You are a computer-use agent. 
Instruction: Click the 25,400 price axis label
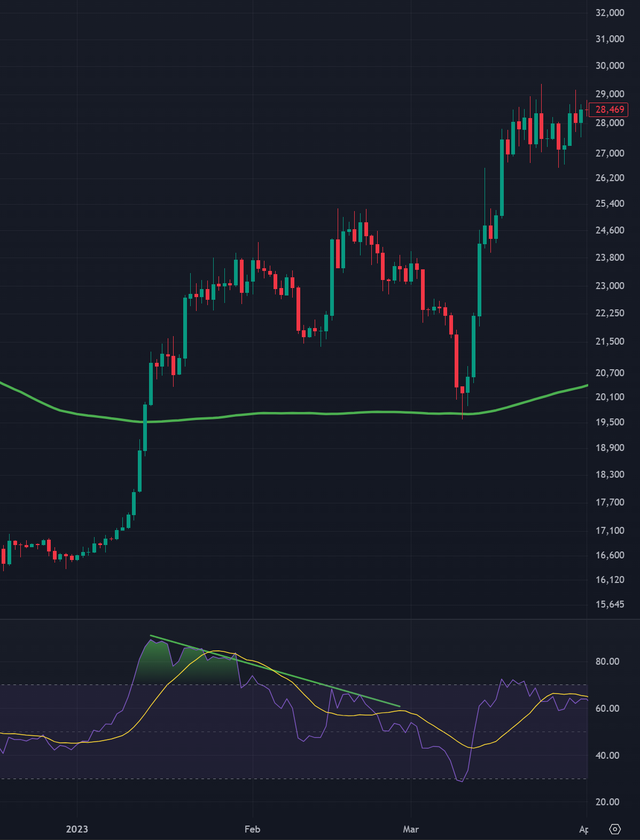click(x=610, y=204)
